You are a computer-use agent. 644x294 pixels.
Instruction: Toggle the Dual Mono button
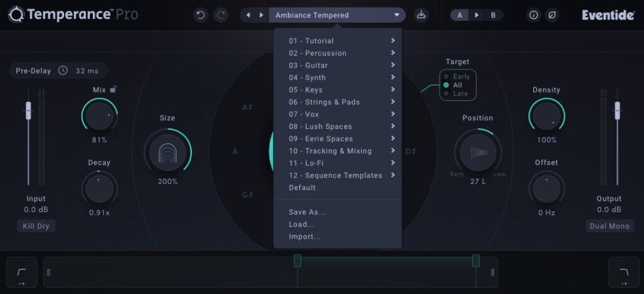(x=609, y=226)
